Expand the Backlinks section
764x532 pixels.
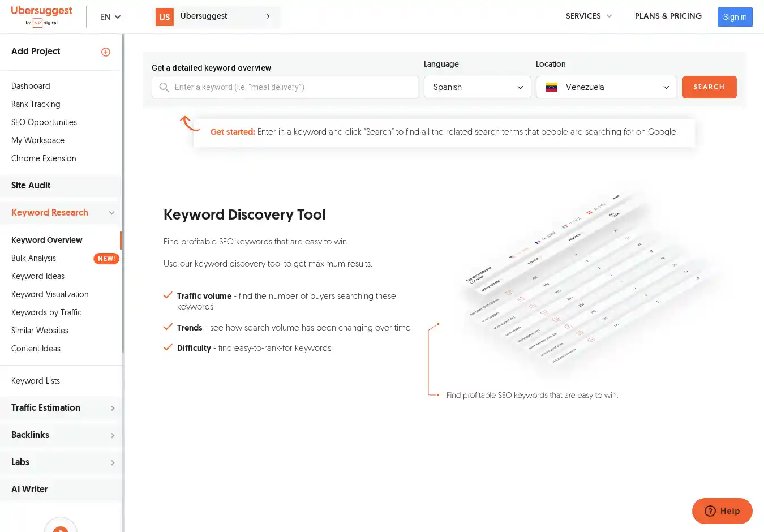click(x=113, y=435)
